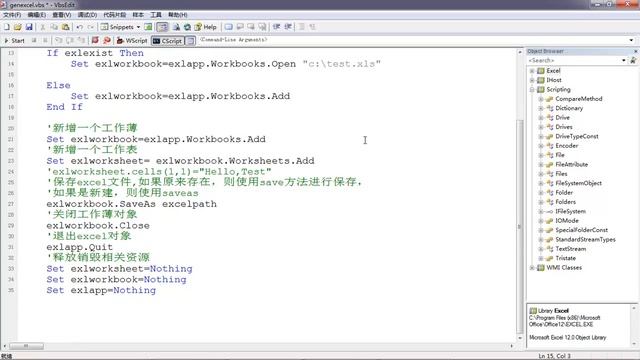Click the Paste clipboard icon
This screenshot has width=640, height=360.
(x=65, y=27)
